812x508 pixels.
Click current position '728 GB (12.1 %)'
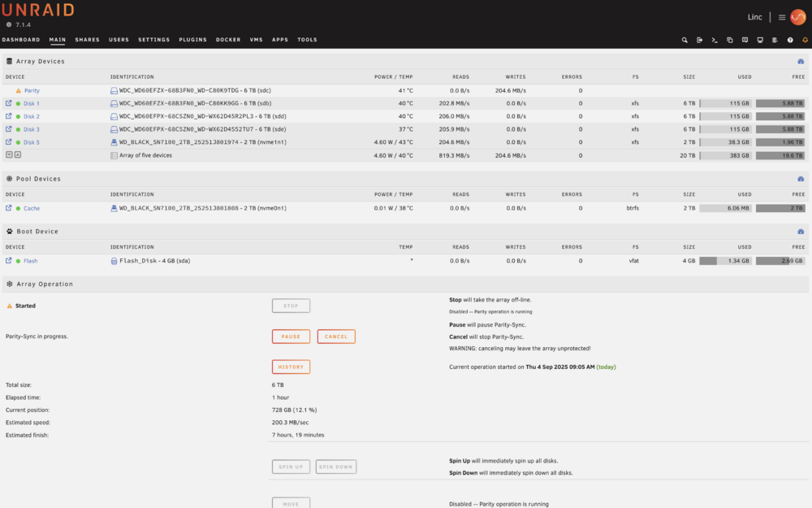[294, 410]
